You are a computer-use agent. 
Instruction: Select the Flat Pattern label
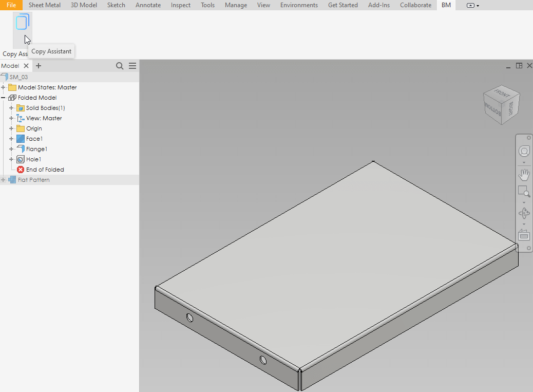34,180
